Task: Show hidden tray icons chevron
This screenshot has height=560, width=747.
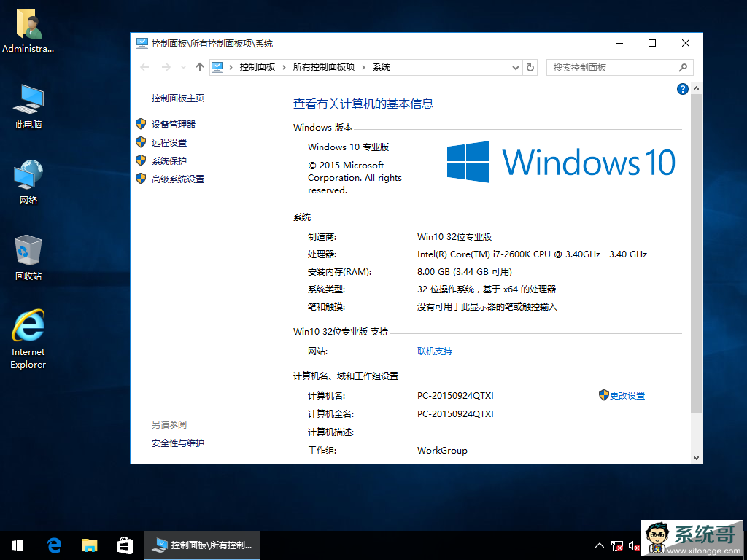Action: click(x=600, y=545)
